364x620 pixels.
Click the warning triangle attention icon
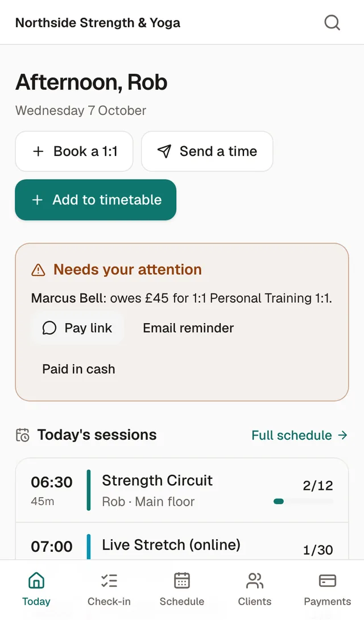(38, 270)
